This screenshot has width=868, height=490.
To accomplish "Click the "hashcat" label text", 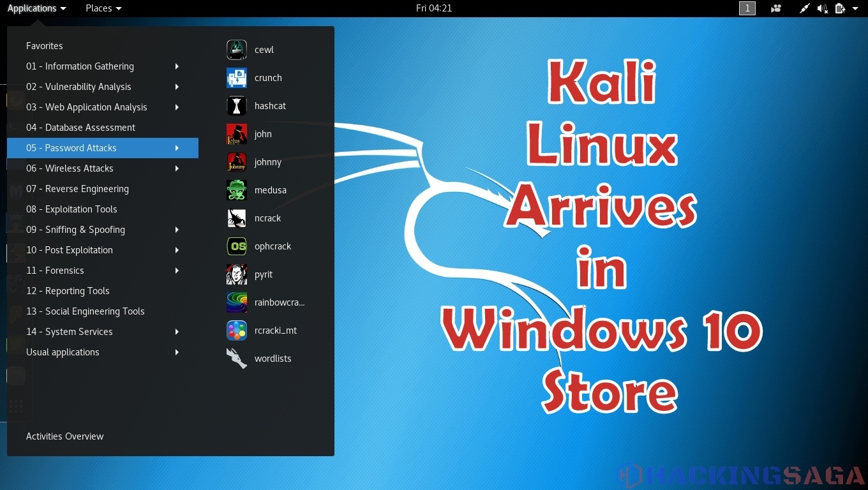I will tap(270, 106).
